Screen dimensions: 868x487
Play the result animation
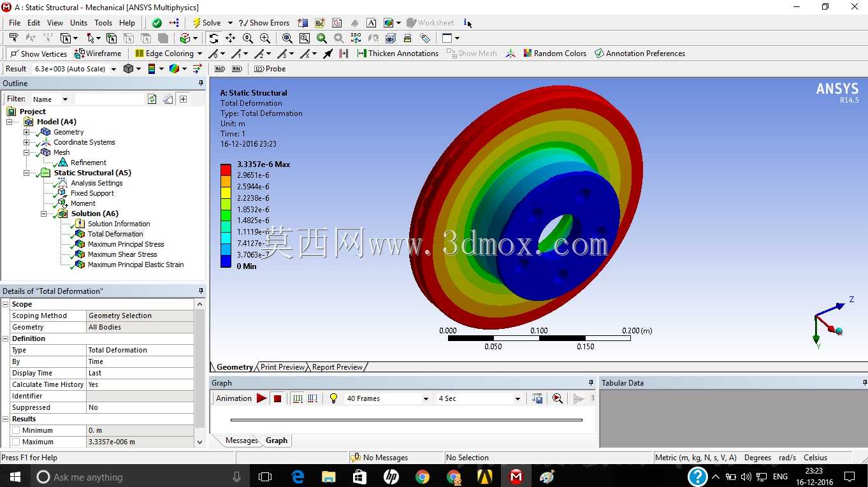[261, 398]
